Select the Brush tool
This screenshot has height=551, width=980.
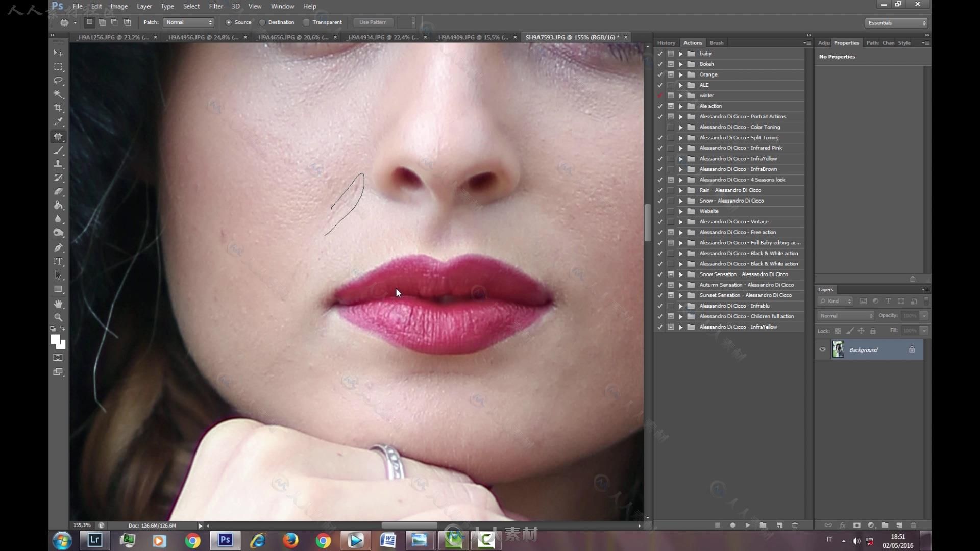(58, 151)
